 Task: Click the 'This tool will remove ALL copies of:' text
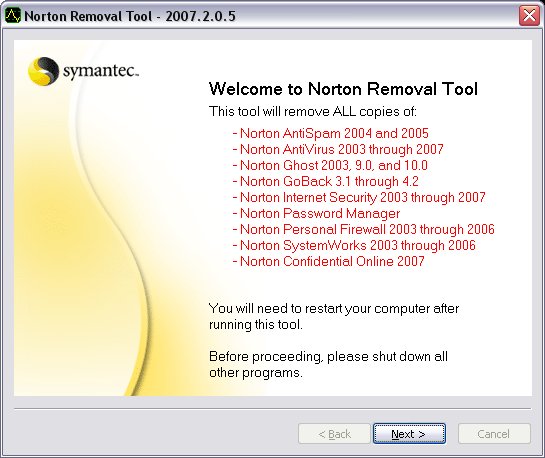(x=312, y=112)
